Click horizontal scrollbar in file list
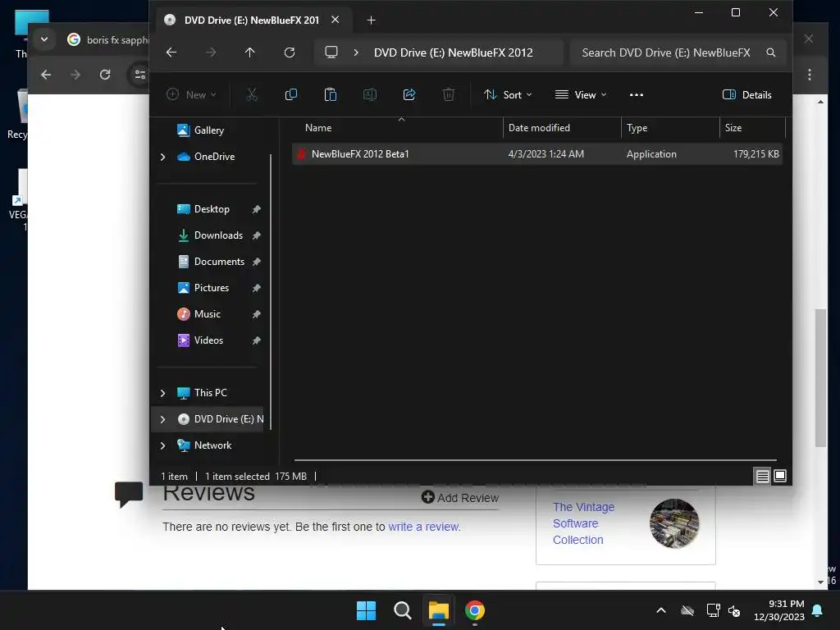The width and height of the screenshot is (840, 630). click(535, 459)
